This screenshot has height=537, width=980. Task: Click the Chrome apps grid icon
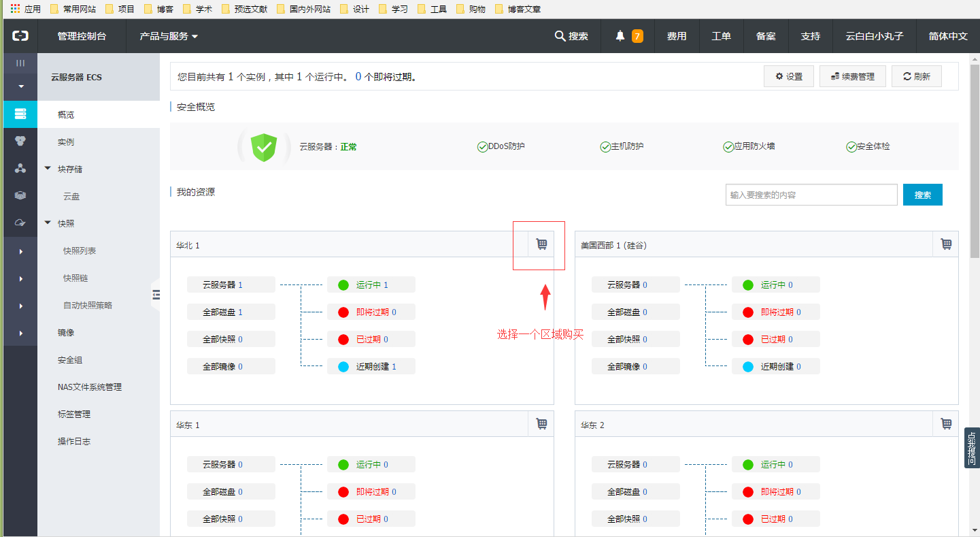(15, 9)
